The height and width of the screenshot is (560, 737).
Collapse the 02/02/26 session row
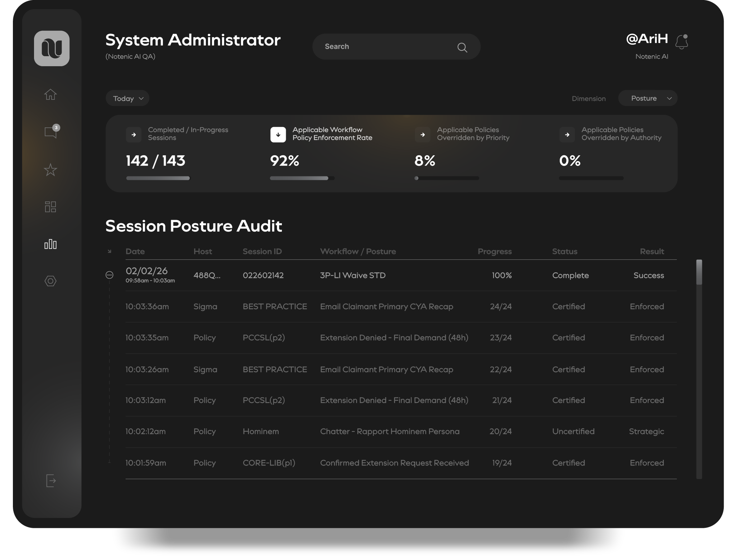coord(110,275)
